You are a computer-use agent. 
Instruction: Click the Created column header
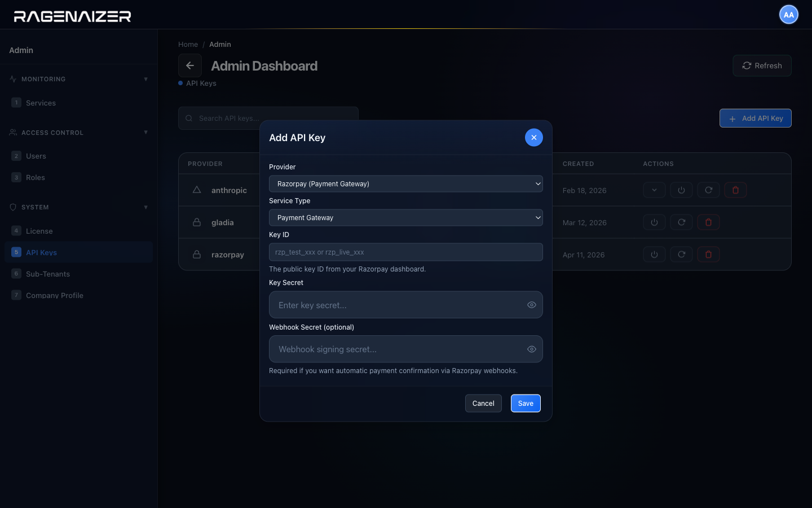(x=578, y=164)
